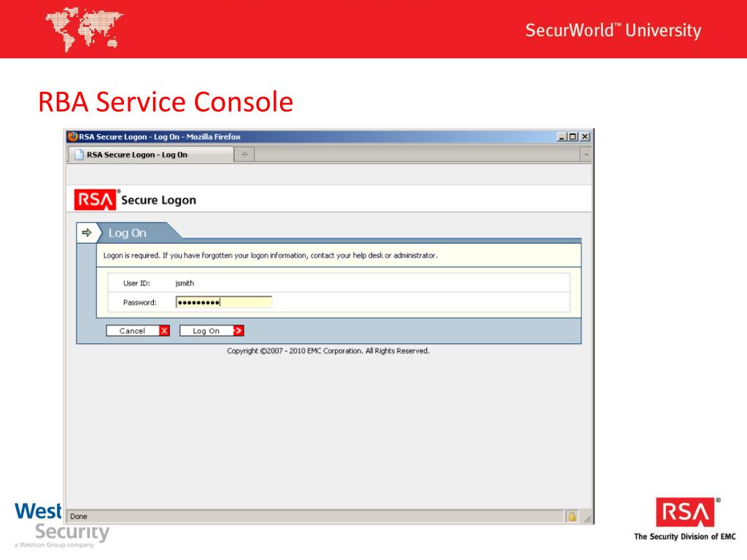
Task: Click the RSA Security Division of EMC logo
Action: pos(685,519)
